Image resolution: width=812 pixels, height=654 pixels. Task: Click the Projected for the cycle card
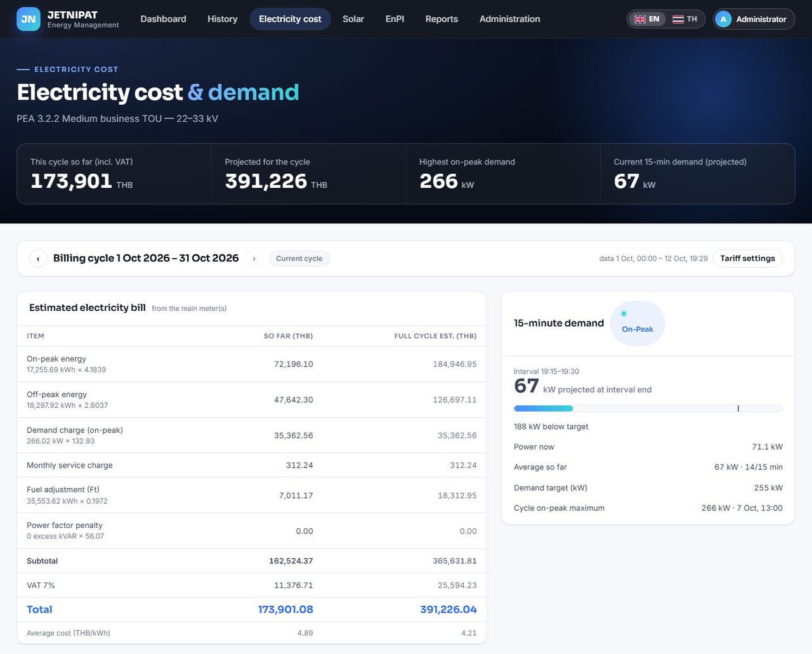pos(308,174)
